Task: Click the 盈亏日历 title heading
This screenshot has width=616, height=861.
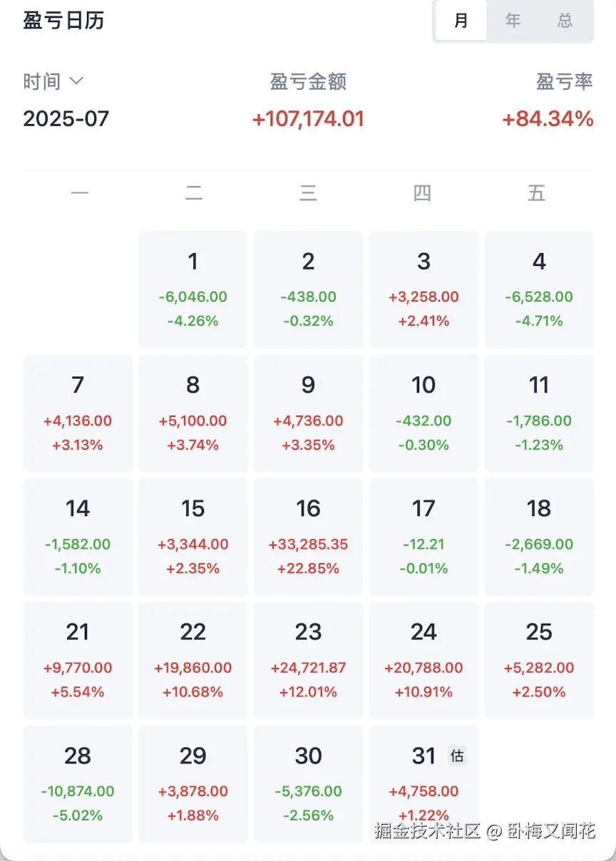Action: tap(63, 21)
